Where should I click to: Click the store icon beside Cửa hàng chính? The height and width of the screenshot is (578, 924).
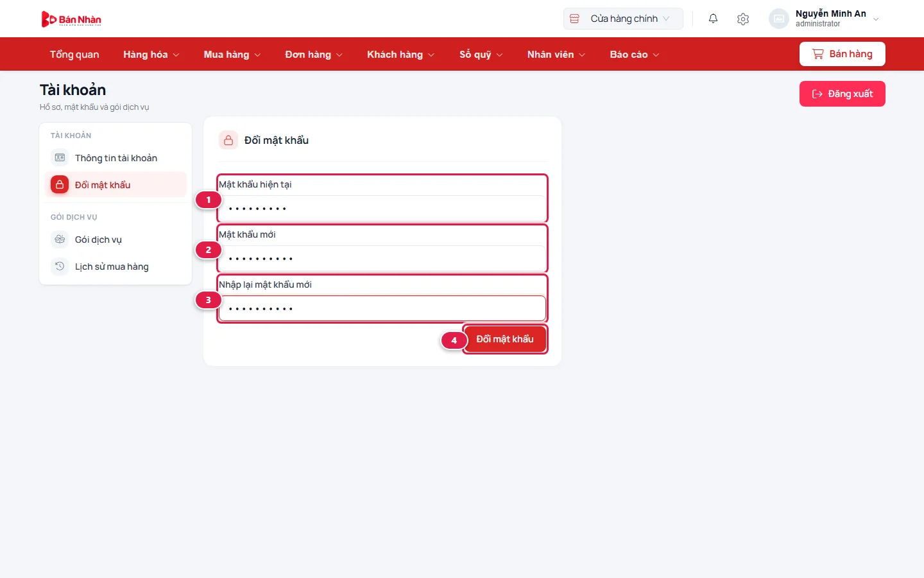(574, 19)
